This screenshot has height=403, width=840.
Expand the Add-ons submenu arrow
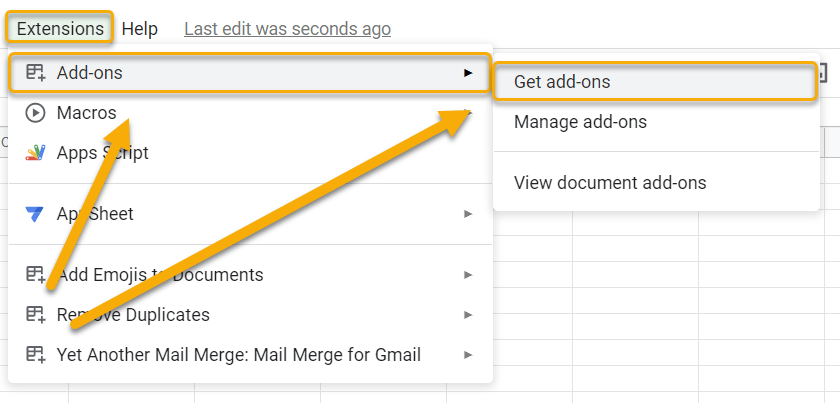tap(468, 72)
